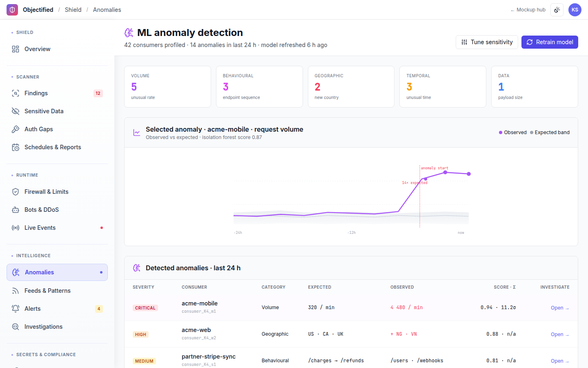Click Feeds & Patterns RSS icon
This screenshot has width=588, height=368.
[x=16, y=291]
